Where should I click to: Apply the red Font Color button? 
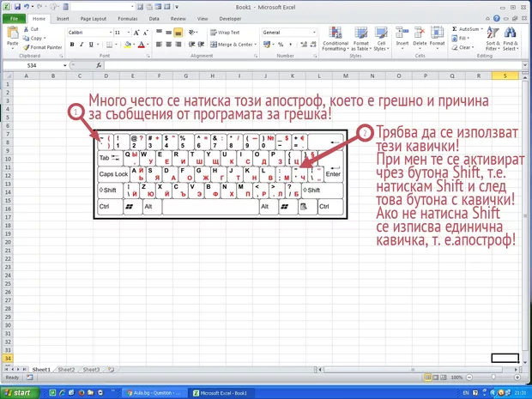[142, 45]
